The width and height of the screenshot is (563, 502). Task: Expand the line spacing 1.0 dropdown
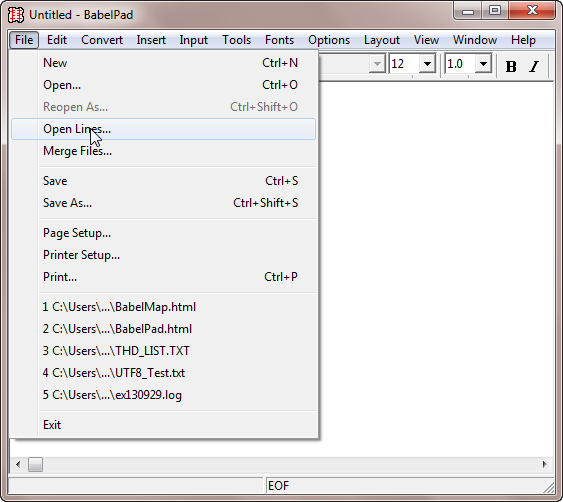[483, 64]
